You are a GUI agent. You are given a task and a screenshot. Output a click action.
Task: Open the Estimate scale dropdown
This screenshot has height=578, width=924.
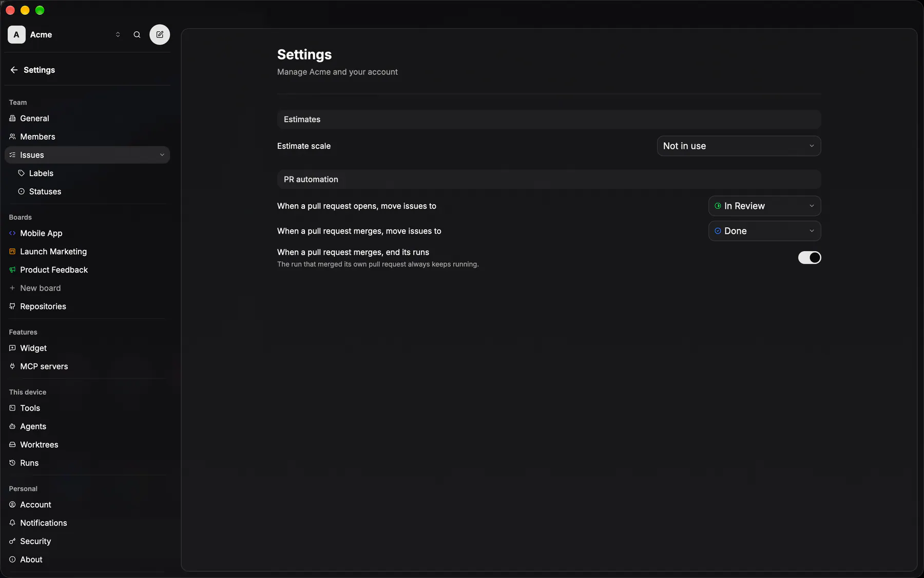[739, 146]
